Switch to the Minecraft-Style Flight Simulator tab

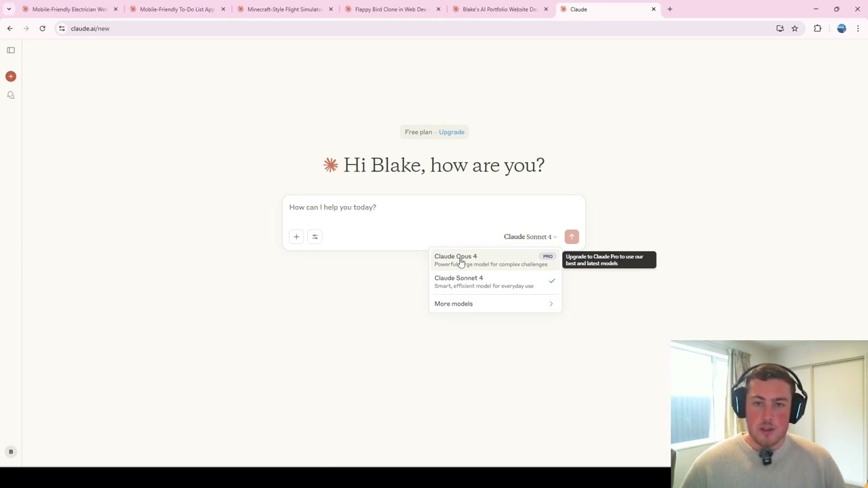pyautogui.click(x=285, y=9)
